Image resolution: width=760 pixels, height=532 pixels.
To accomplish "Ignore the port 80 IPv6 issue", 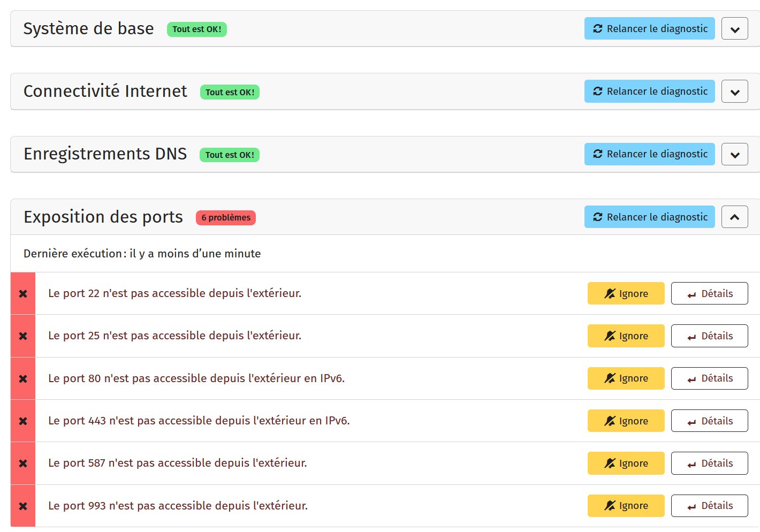I will tap(626, 378).
